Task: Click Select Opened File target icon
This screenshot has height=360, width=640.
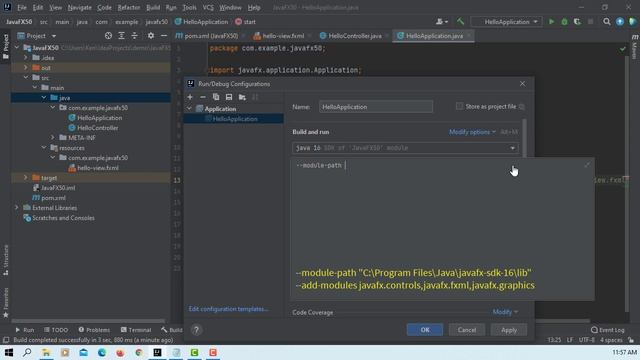Action: [108, 36]
